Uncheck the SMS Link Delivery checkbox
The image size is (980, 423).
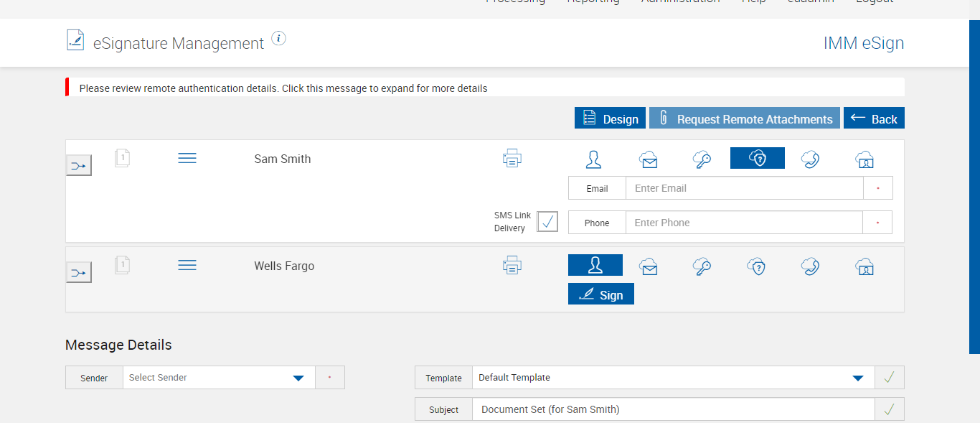(x=547, y=222)
